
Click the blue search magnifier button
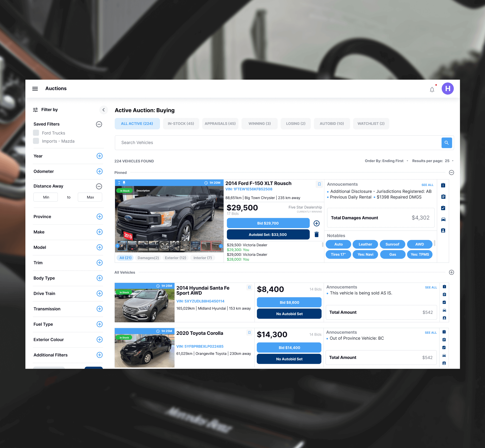pos(446,143)
